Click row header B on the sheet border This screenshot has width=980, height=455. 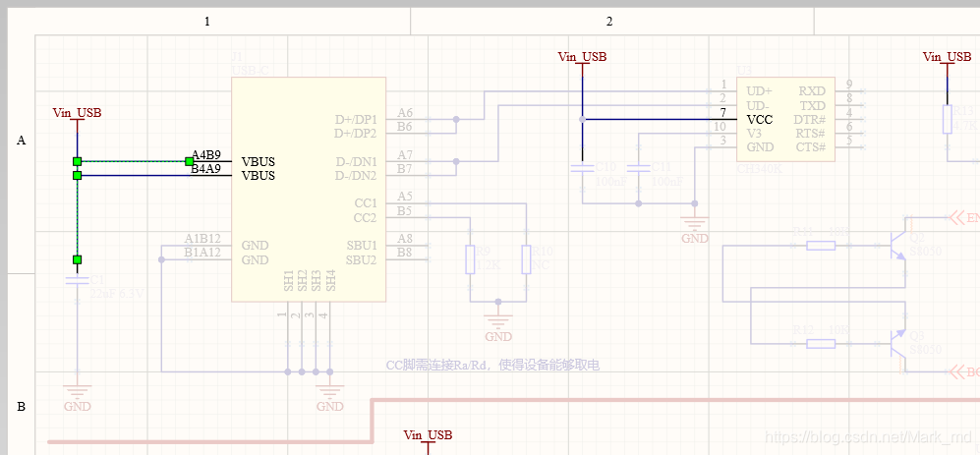[21, 407]
